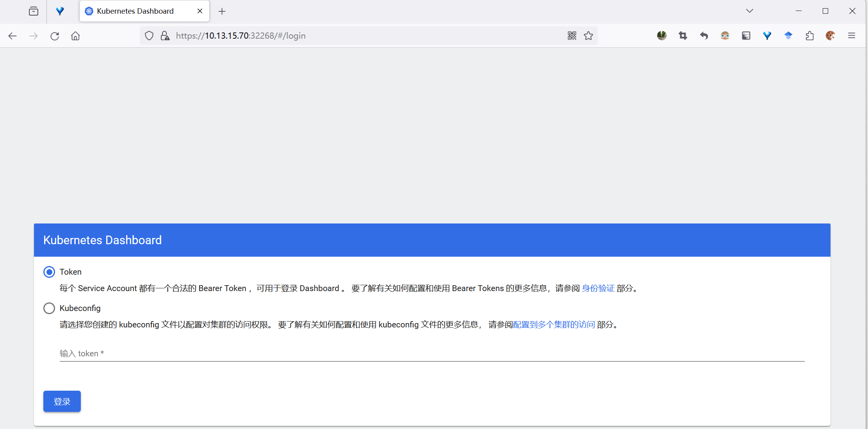Click the shield tracking protection icon
Screen dimensions: 868x429
(149, 36)
